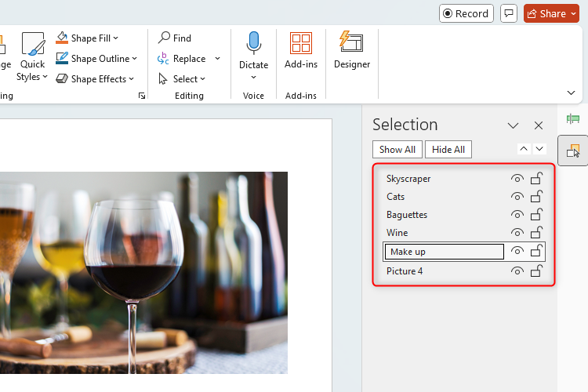Bring selected object forward arrow
Viewport: 588px width, 392px height.
(524, 149)
